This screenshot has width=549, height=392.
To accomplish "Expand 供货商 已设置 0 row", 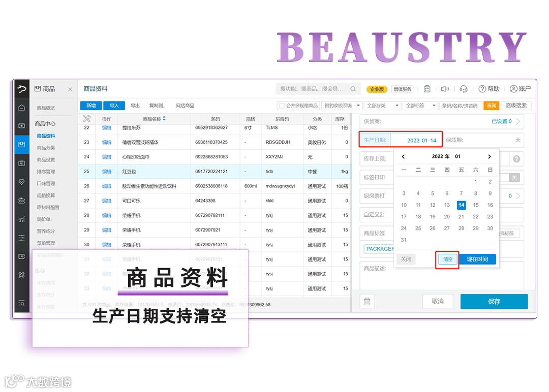I will click(442, 121).
